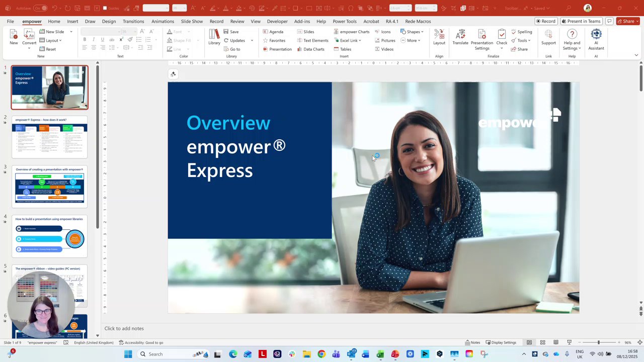The image size is (644, 362).
Task: Click Save in the Library group
Action: (x=231, y=32)
